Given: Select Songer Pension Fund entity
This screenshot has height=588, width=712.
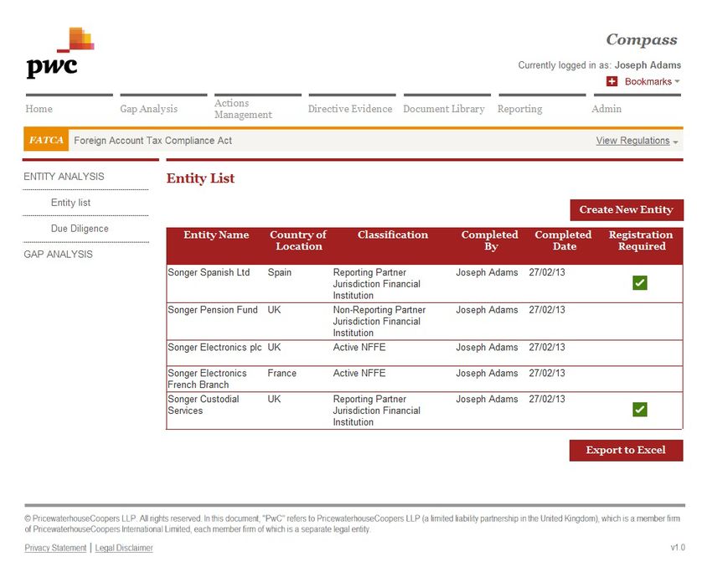Looking at the screenshot, I should click(213, 310).
